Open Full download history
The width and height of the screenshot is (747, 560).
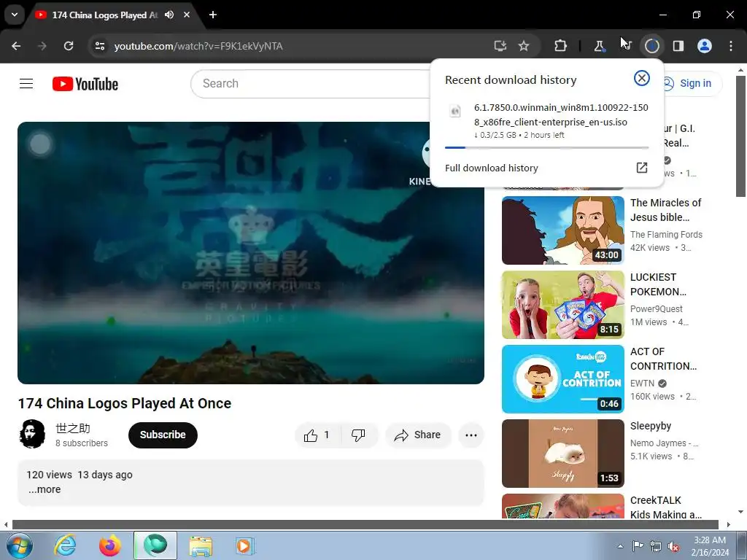491,168
